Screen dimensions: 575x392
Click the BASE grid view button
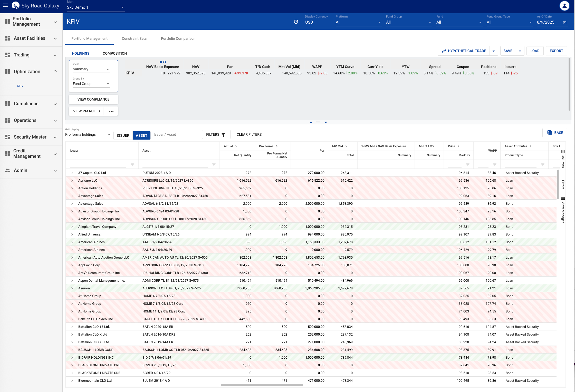tap(554, 133)
